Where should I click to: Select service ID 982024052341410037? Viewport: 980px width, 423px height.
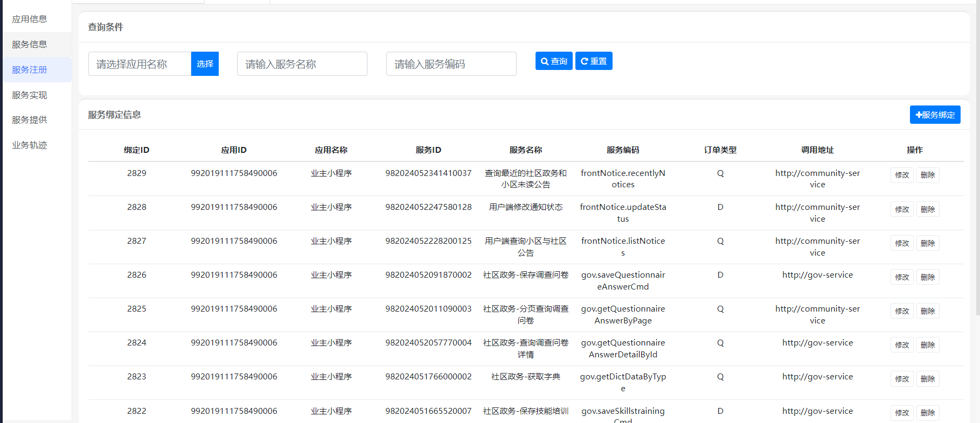pyautogui.click(x=428, y=173)
